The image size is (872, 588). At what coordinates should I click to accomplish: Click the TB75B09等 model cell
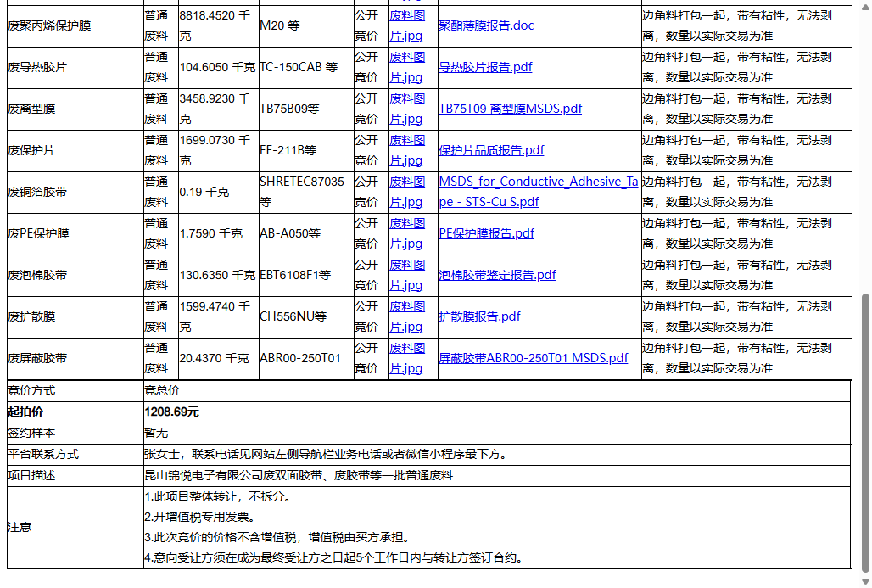click(x=306, y=109)
